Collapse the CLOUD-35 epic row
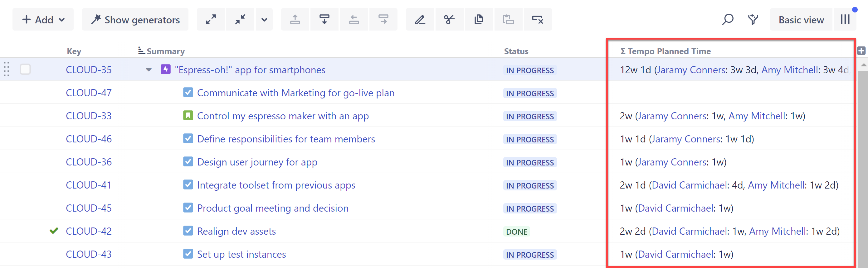The height and width of the screenshot is (268, 868). (x=149, y=70)
